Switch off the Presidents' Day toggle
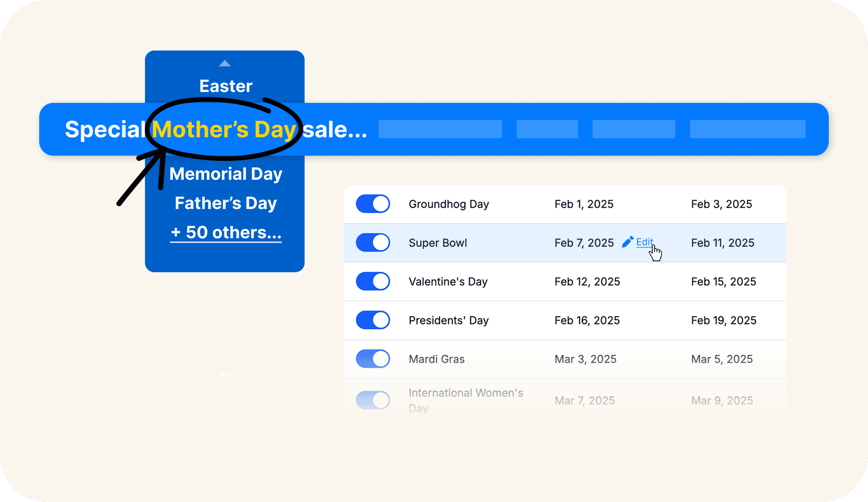868x502 pixels. 373,320
